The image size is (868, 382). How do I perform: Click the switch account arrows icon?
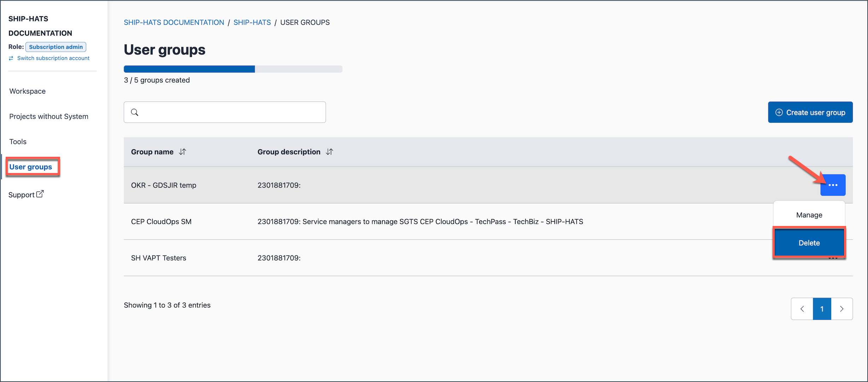point(11,58)
